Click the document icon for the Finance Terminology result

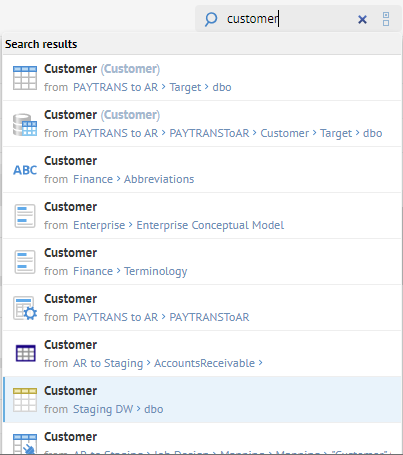point(25,262)
